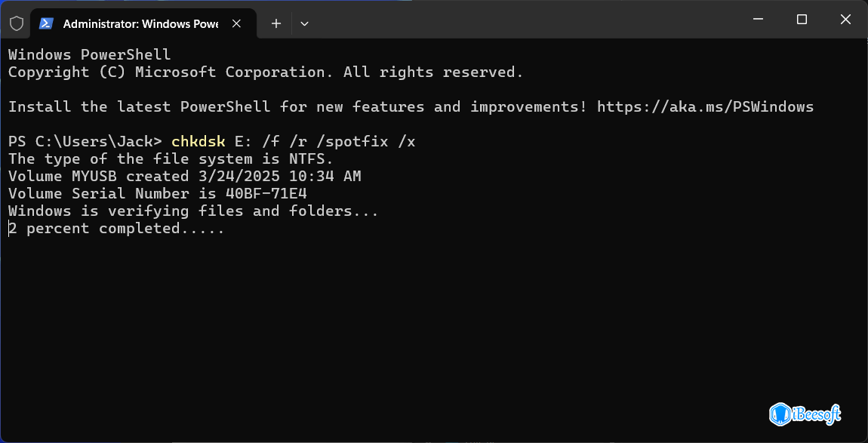
Task: Click the chkdsk command word
Action: tap(198, 141)
